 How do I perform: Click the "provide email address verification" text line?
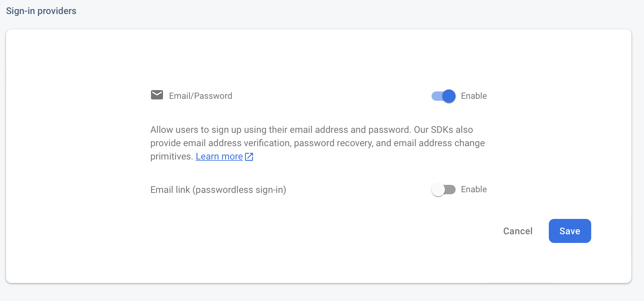[318, 143]
